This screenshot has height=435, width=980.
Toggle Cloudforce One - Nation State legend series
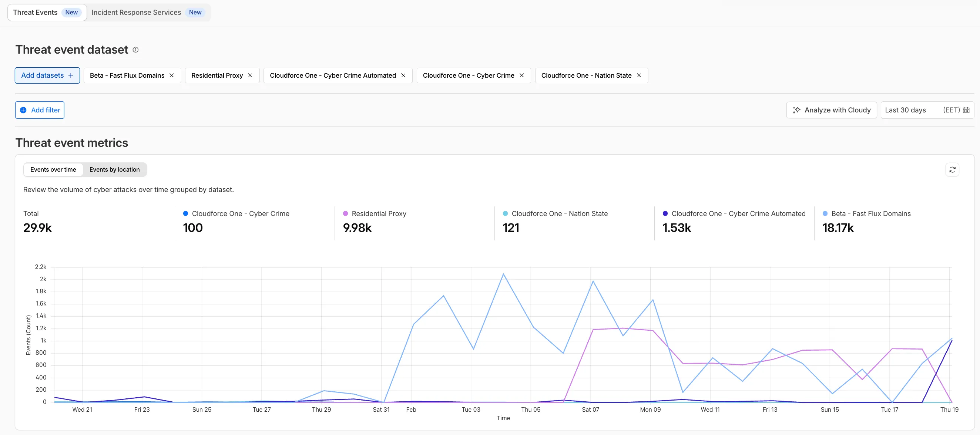coord(559,214)
